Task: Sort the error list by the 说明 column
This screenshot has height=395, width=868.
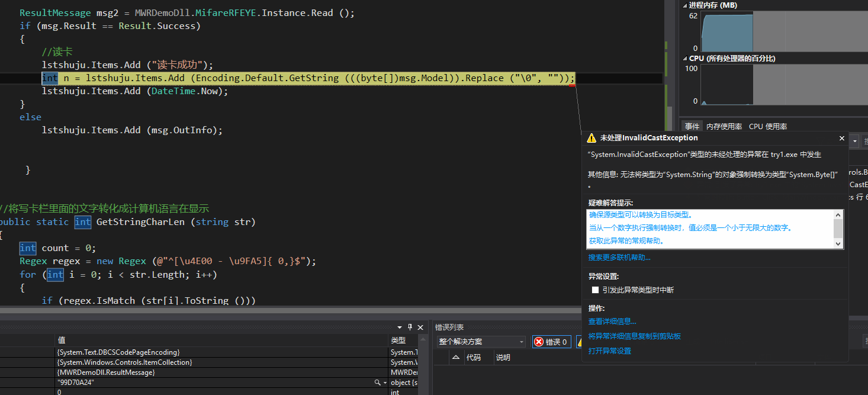Action: pos(503,358)
